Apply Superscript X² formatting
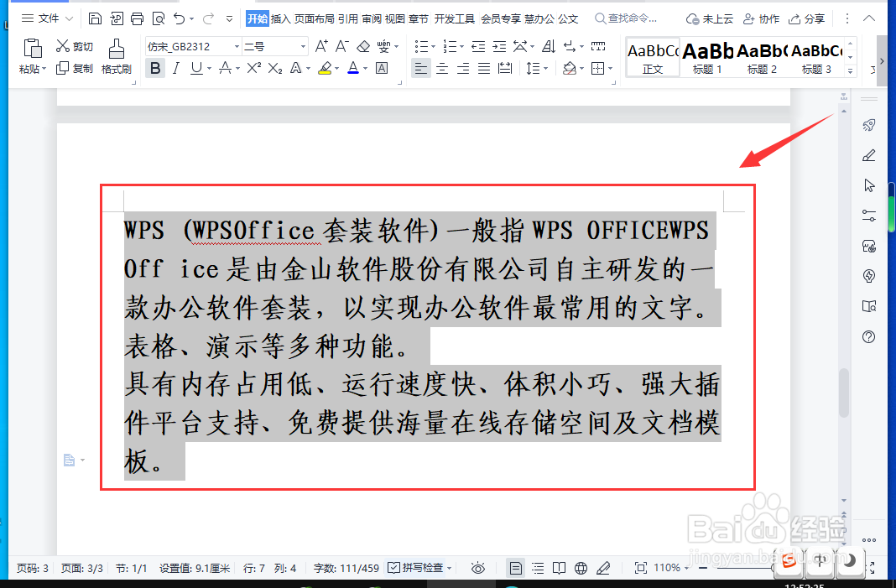The image size is (896, 588). coord(253,69)
